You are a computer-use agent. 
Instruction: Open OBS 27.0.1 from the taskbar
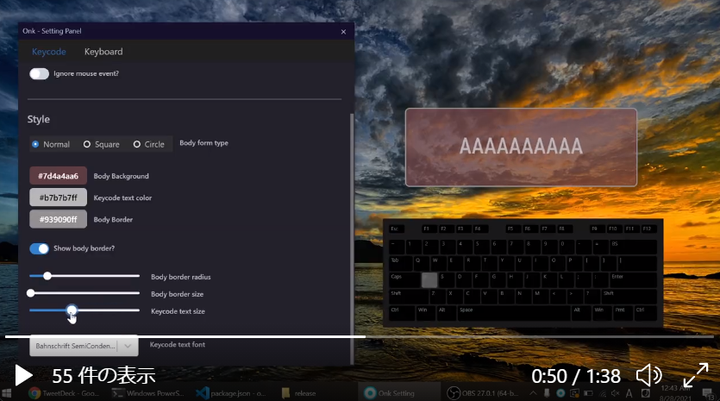tap(482, 393)
